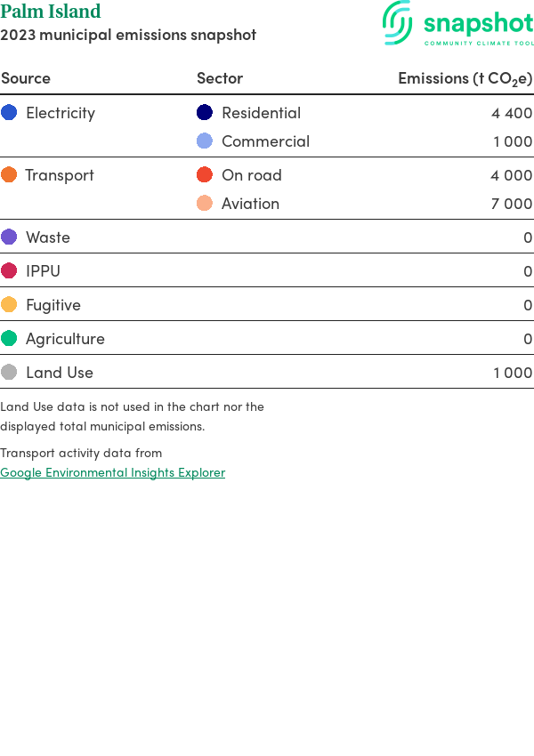
Task: Click the Palm Island title
Action: pos(51,12)
